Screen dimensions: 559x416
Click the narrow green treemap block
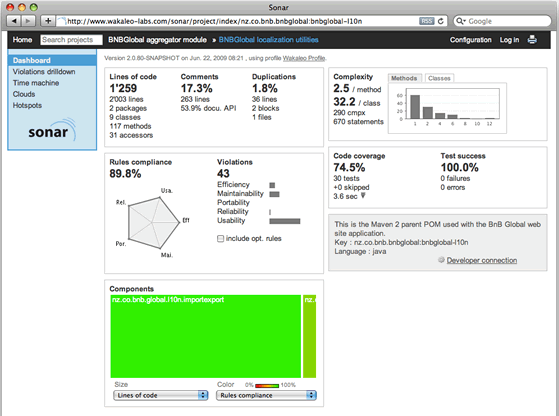(x=309, y=336)
